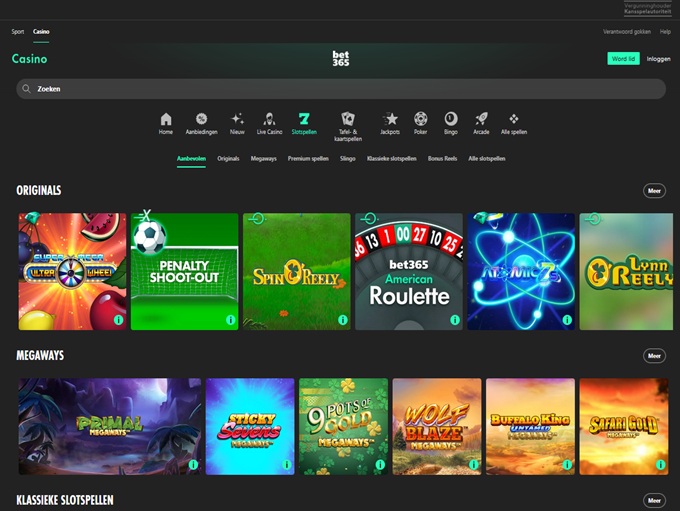Show info for Primal Megaways

193,465
